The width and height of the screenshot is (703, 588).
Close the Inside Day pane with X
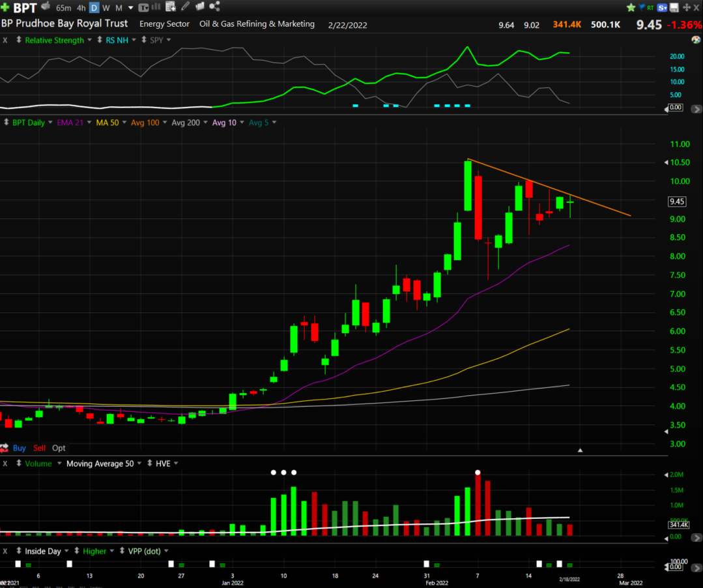click(5, 551)
